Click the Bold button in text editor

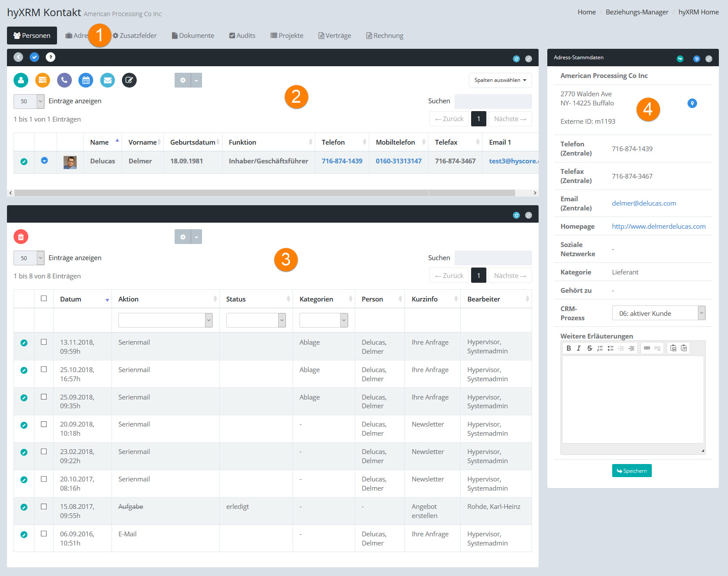tap(569, 348)
